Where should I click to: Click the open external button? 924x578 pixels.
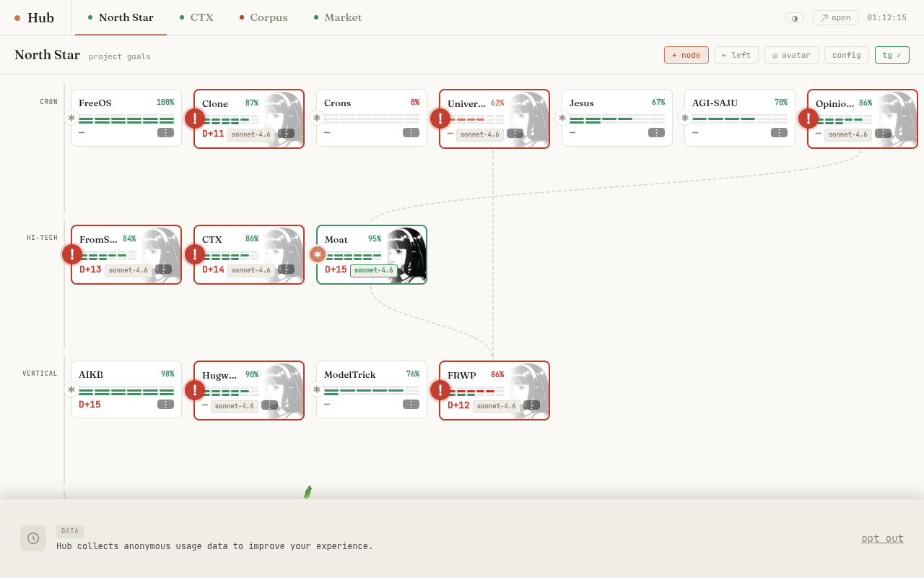pos(835,18)
